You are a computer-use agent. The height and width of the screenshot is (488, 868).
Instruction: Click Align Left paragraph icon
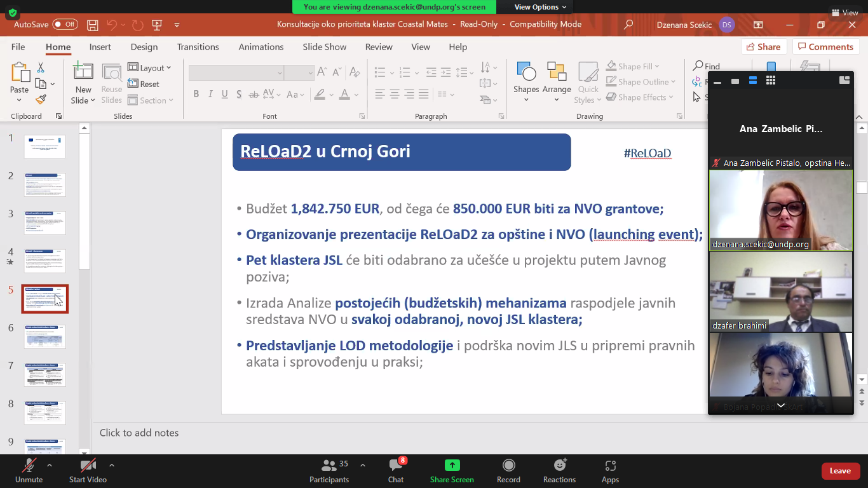click(380, 94)
